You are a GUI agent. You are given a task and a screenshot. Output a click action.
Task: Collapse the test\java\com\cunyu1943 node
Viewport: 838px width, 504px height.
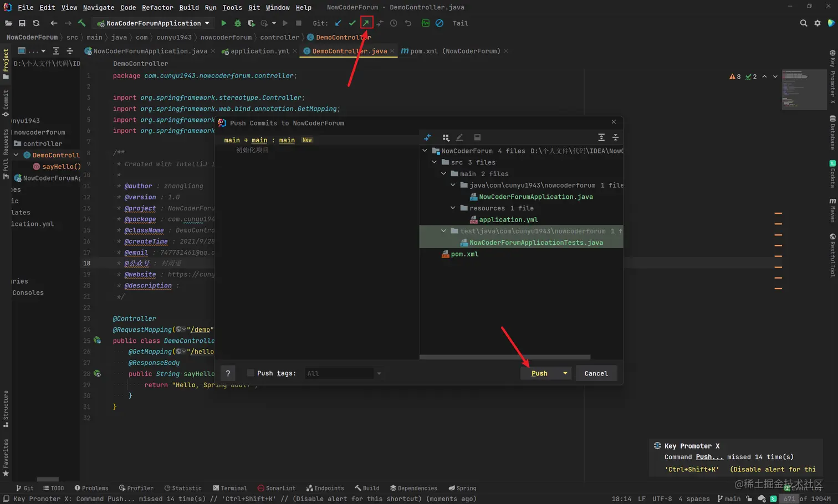click(444, 231)
